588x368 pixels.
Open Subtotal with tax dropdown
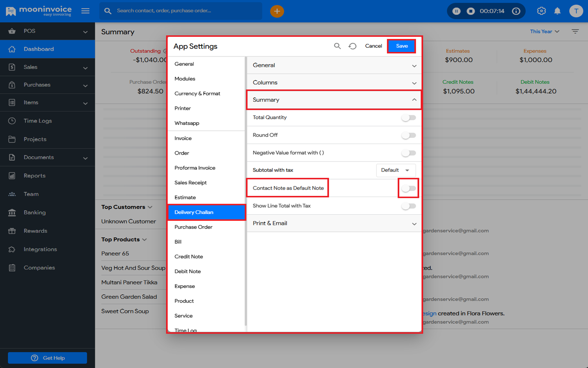[x=395, y=170]
